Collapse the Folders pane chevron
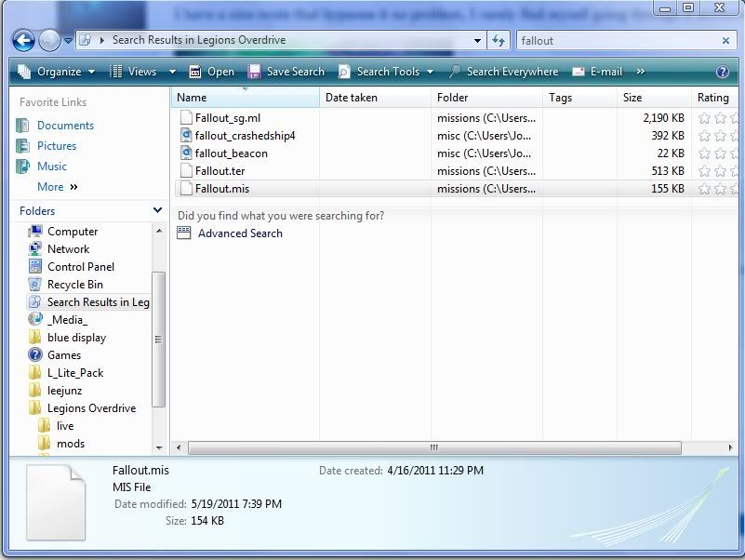745x560 pixels. (x=157, y=210)
